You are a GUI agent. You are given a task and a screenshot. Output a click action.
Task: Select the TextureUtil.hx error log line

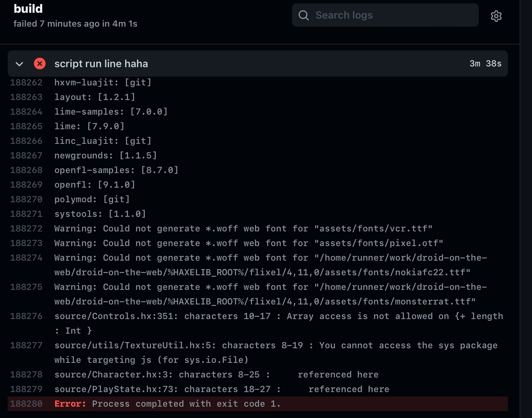[x=255, y=345]
